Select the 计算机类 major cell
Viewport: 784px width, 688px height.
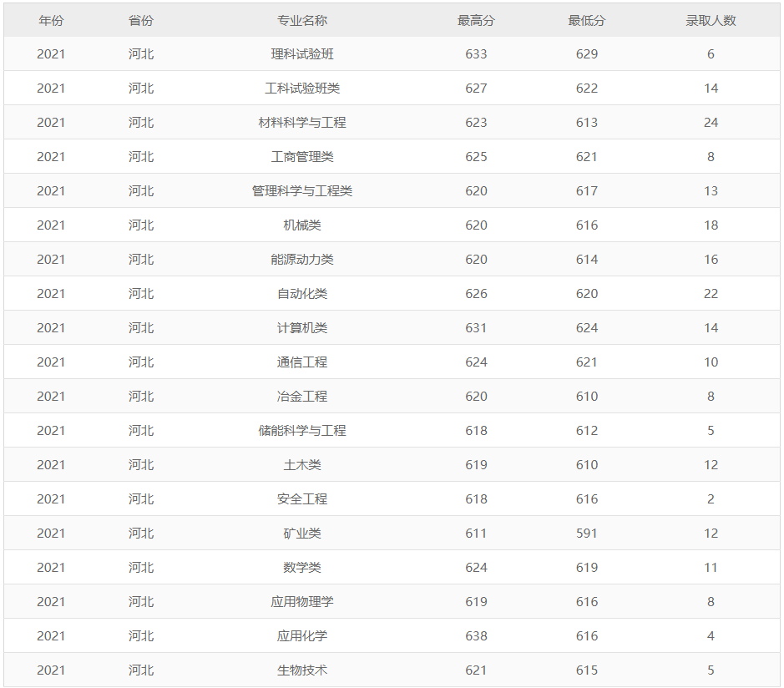(x=302, y=328)
